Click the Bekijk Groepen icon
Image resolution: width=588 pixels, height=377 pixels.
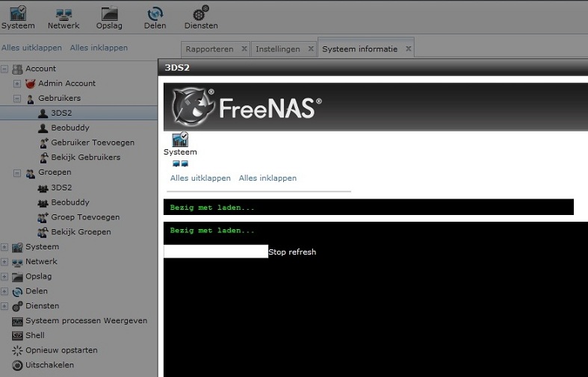[43, 232]
